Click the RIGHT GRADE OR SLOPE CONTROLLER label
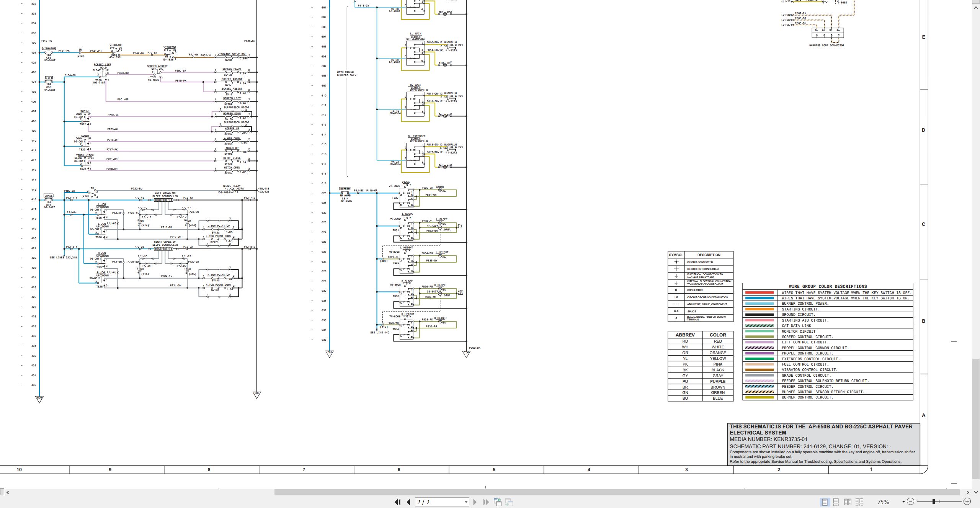This screenshot has width=980, height=508. [165, 243]
